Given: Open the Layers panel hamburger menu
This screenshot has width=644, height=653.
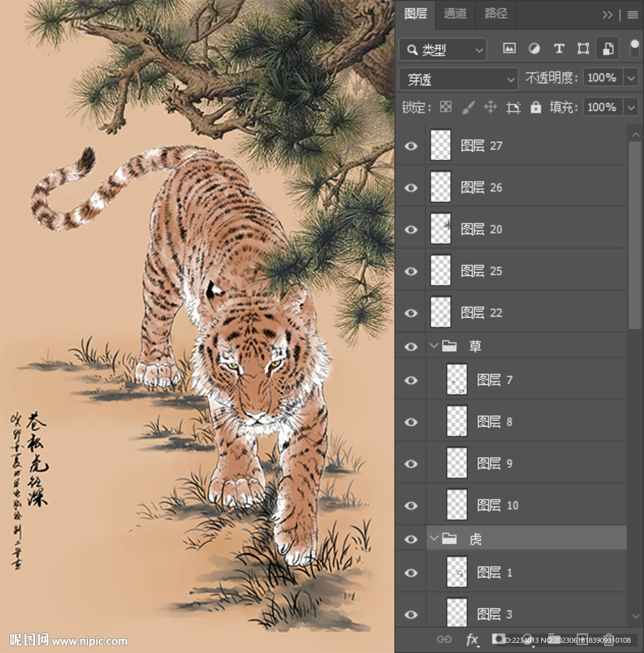Looking at the screenshot, I should tap(633, 15).
